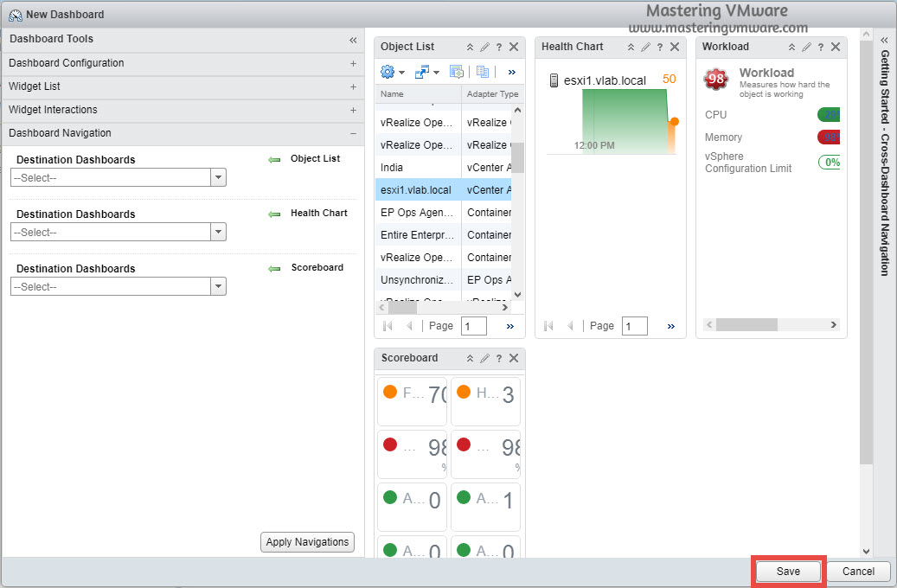The width and height of the screenshot is (897, 588).
Task: Click the Health Chart page number field
Action: click(634, 326)
